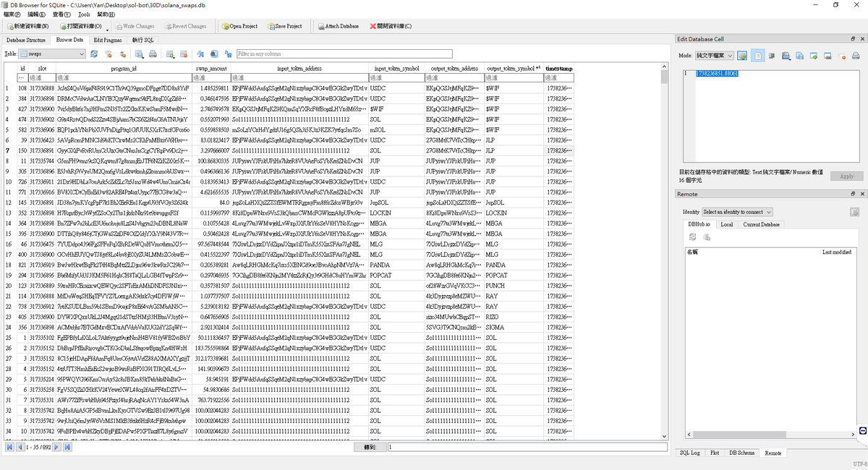Open the Identity selection dropdown

pyautogui.click(x=737, y=212)
